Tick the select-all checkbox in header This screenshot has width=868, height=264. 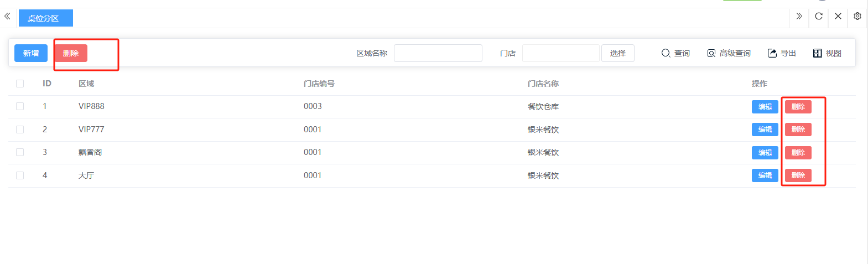[20, 84]
